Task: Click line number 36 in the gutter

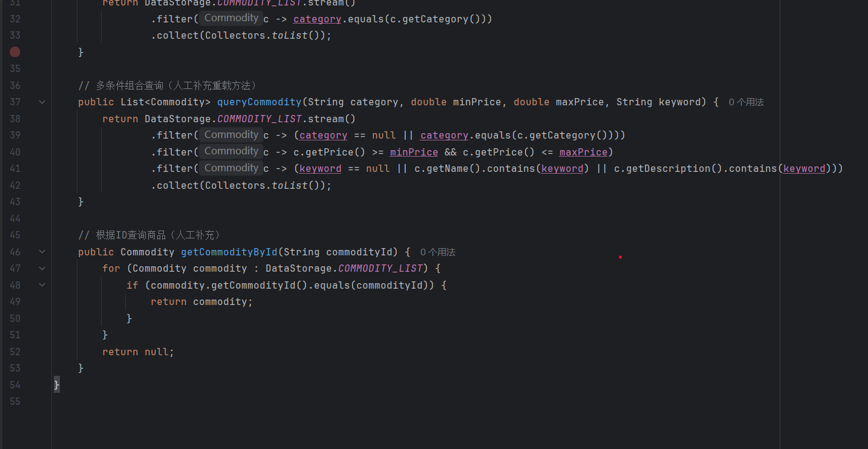Action: click(15, 85)
